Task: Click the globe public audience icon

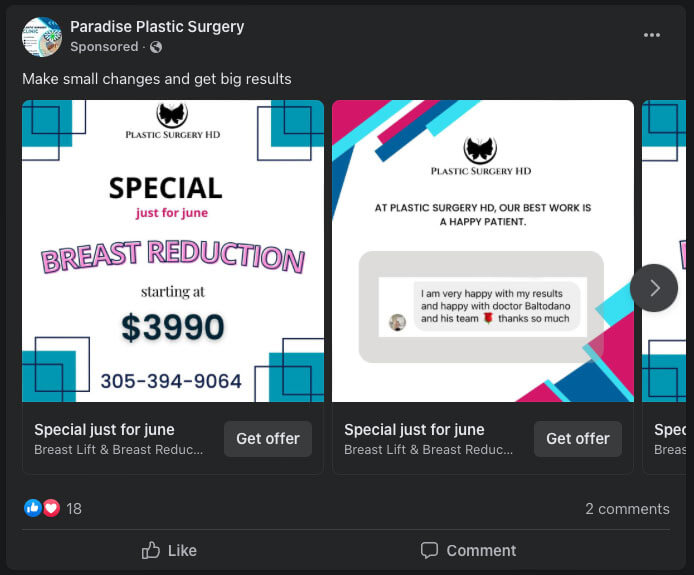Action: tap(156, 47)
